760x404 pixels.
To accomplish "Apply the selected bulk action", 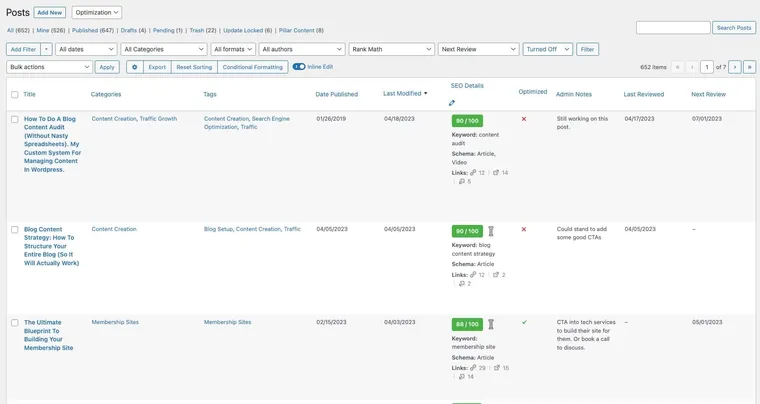I will [x=107, y=67].
